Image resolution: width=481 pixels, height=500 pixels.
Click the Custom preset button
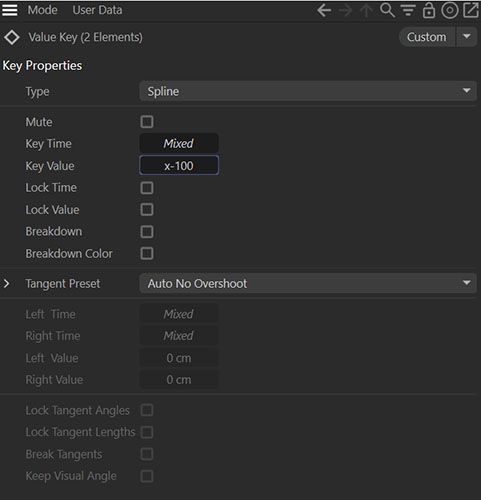point(427,37)
